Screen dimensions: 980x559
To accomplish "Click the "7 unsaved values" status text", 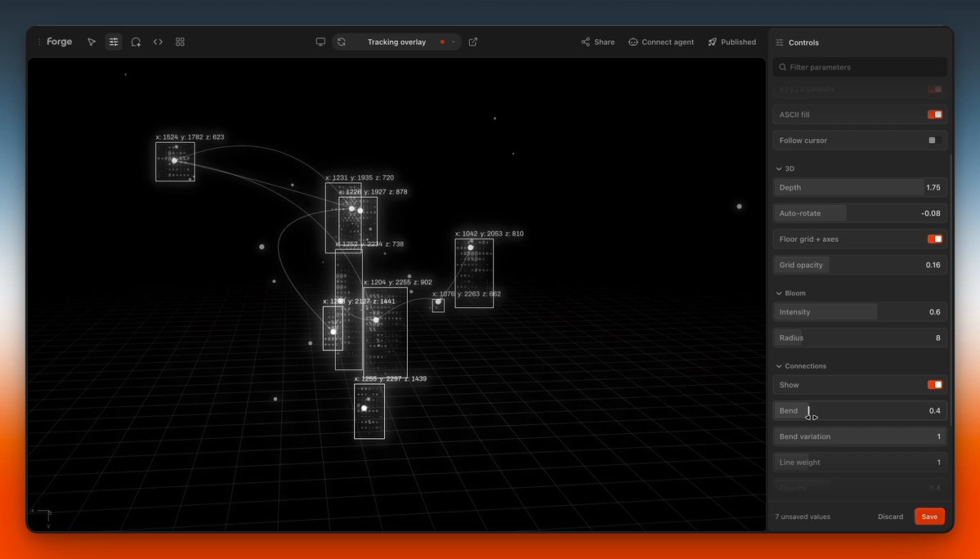I will click(803, 517).
